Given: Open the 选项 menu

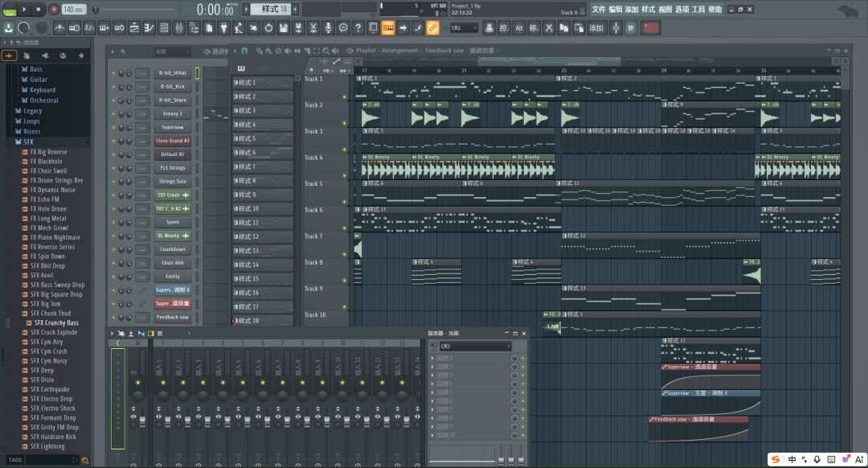Looking at the screenshot, I should click(682, 10).
